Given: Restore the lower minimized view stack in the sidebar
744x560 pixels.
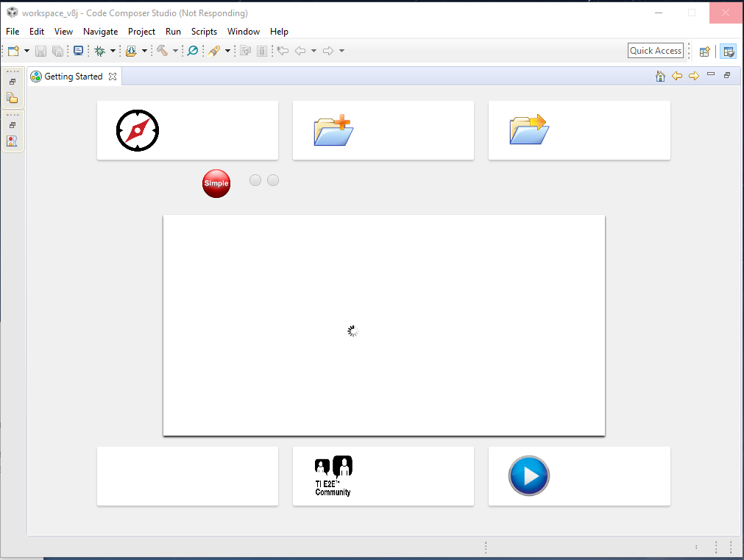Looking at the screenshot, I should click(13, 125).
